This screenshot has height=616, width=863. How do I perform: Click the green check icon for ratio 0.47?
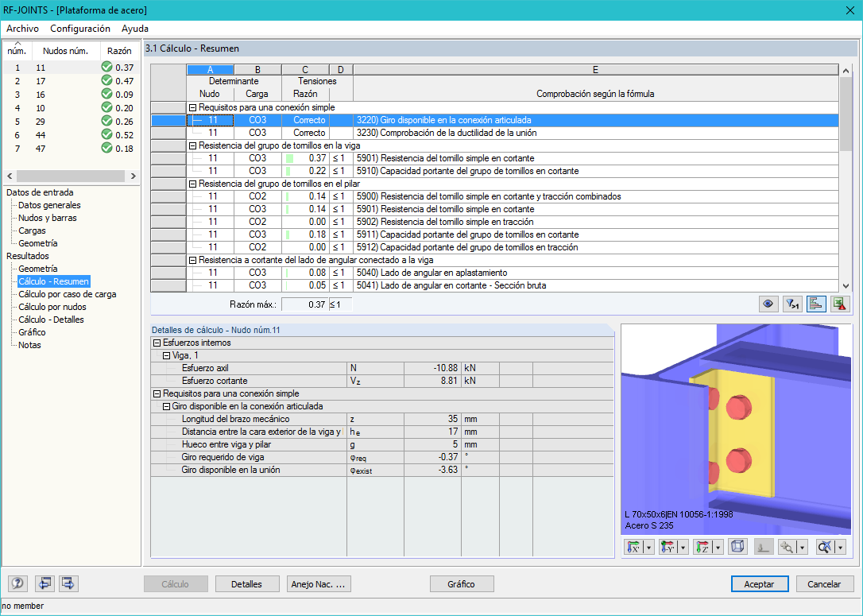pyautogui.click(x=106, y=80)
